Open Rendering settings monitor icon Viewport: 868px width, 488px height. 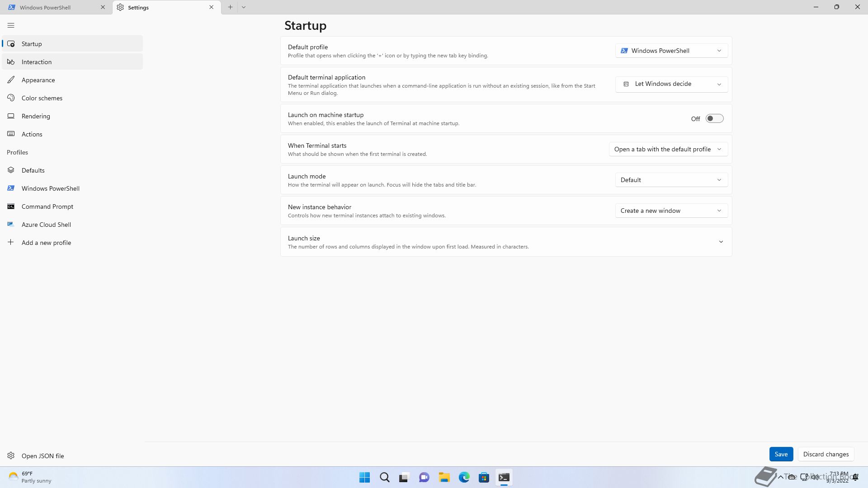(x=11, y=116)
